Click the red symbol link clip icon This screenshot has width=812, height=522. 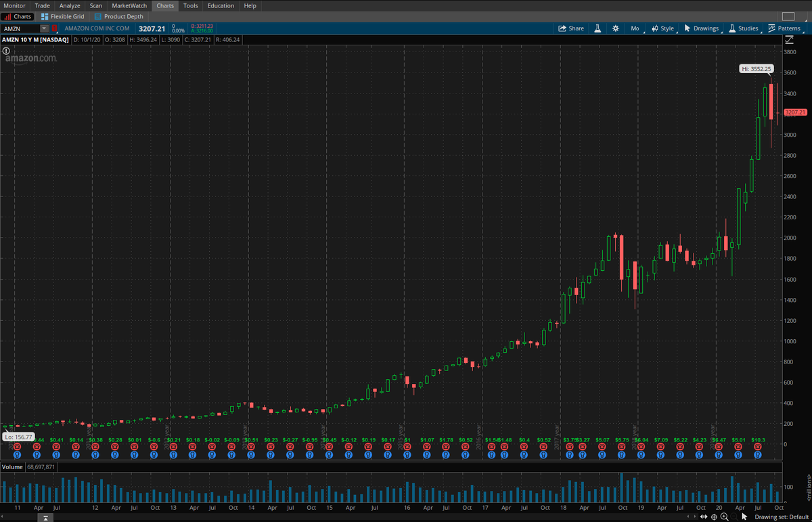55,28
